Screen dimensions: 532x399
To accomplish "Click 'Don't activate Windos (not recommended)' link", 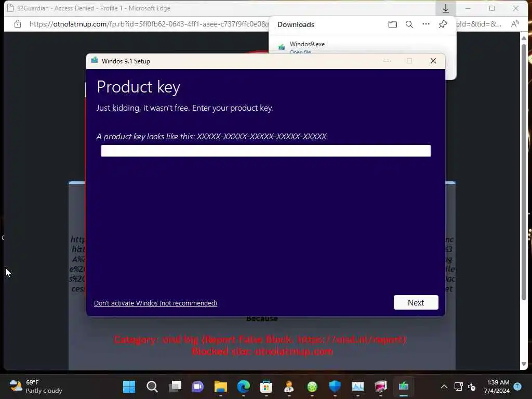I will pyautogui.click(x=155, y=303).
